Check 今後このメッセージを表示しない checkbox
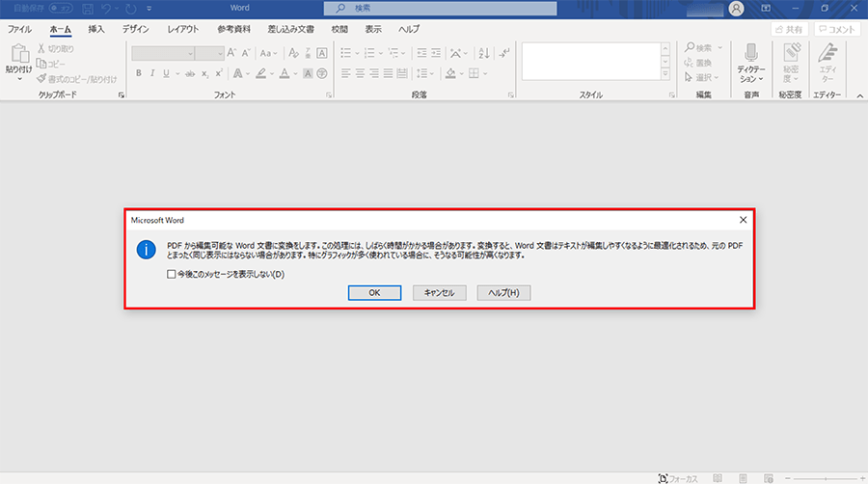 pos(171,274)
